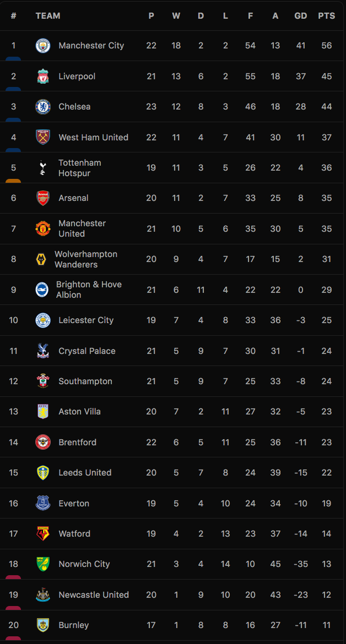Image resolution: width=346 pixels, height=644 pixels.
Task: Open the Brighton & Hove Albion link
Action: (89, 289)
